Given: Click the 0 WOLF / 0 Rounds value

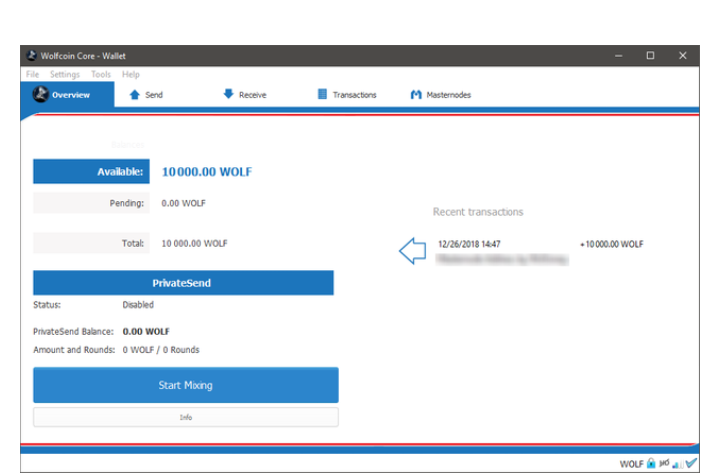Looking at the screenshot, I should tap(161, 350).
